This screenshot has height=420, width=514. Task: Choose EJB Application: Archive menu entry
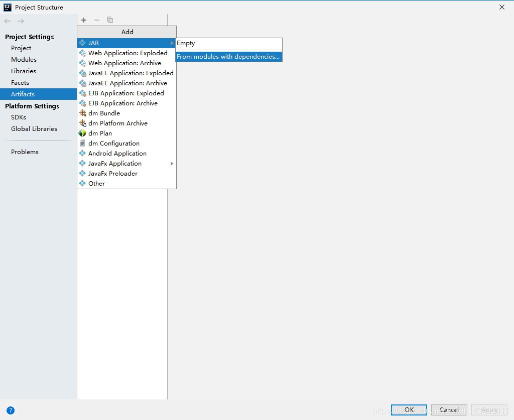pyautogui.click(x=126, y=103)
